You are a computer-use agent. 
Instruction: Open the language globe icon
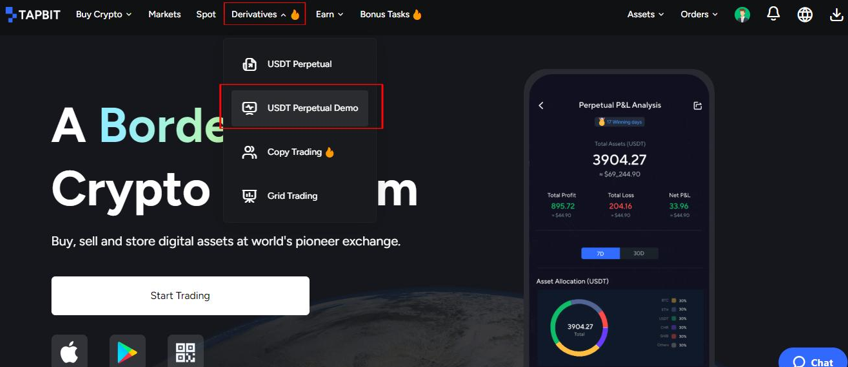[805, 15]
